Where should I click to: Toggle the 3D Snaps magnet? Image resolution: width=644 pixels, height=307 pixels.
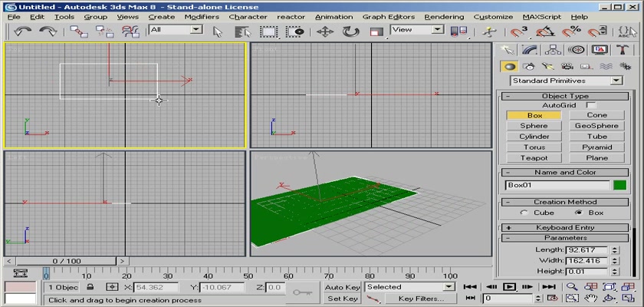pyautogui.click(x=519, y=31)
